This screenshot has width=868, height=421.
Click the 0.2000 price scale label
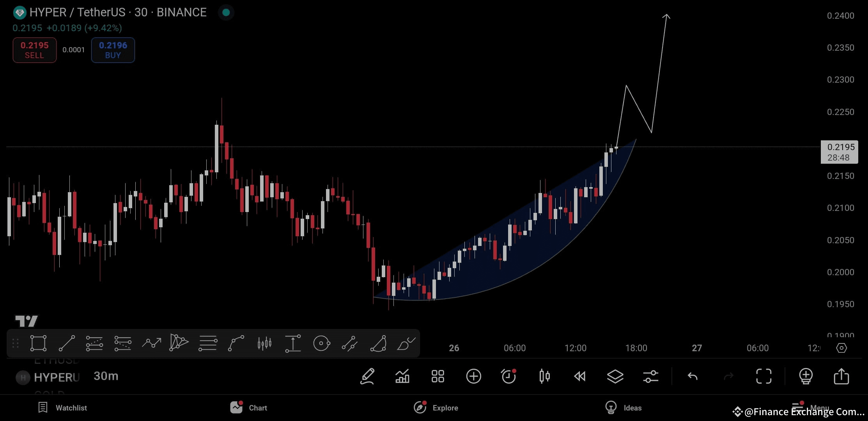(x=840, y=272)
